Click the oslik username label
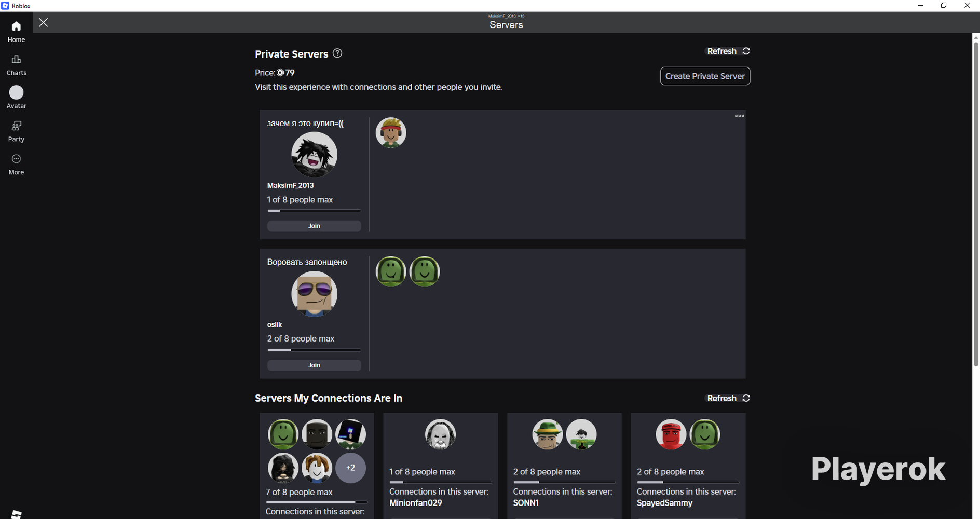 pos(275,324)
